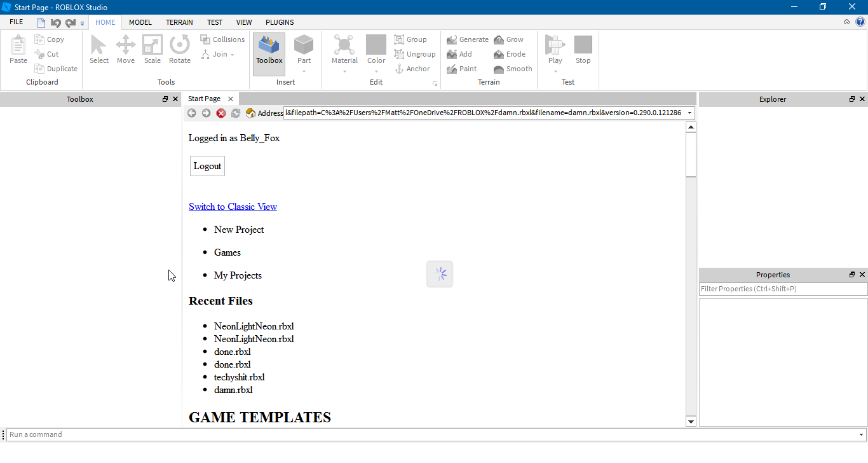Image resolution: width=868 pixels, height=463 pixels.
Task: Click the Start Page vertical scrollbar thumb
Action: tap(691, 155)
